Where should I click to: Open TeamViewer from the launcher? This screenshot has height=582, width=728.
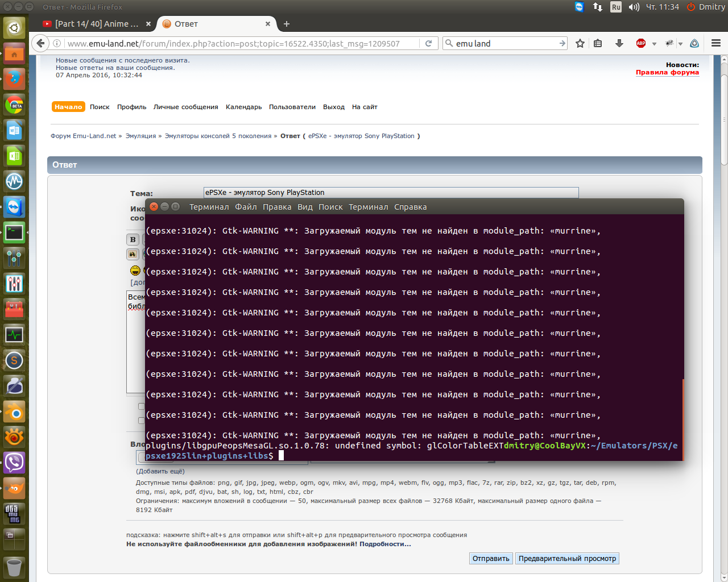coord(14,207)
